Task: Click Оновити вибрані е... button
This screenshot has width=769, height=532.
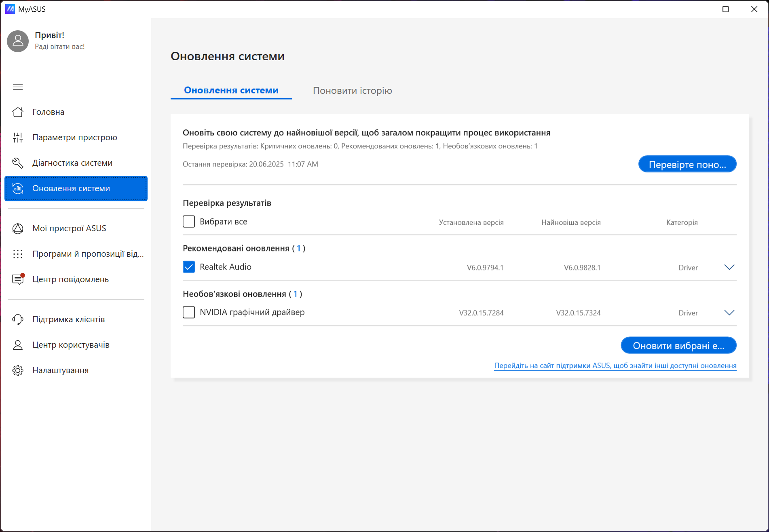Action: 678,346
